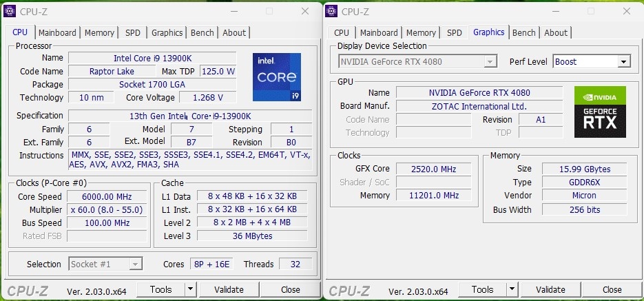Click Validate button in left window
This screenshot has width=644, height=301.
pos(229,289)
